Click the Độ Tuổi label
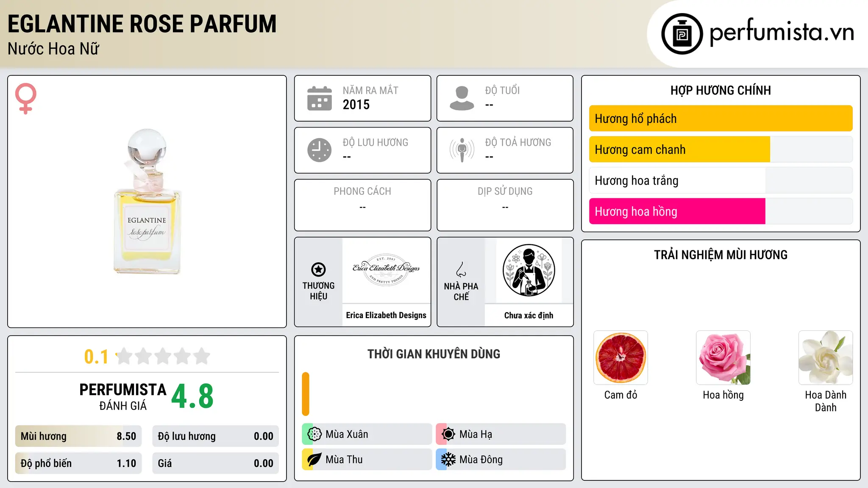Image resolution: width=868 pixels, height=488 pixels. [x=502, y=90]
